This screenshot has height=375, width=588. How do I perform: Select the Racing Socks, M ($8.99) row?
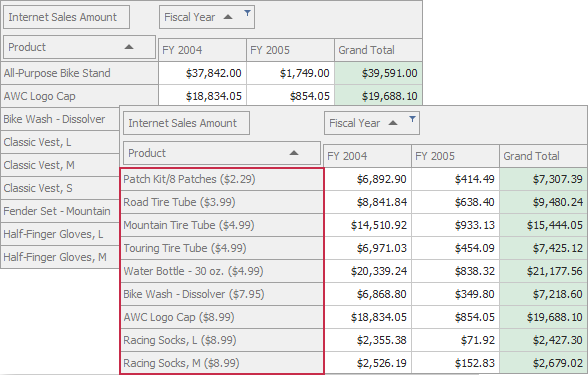[x=222, y=363]
